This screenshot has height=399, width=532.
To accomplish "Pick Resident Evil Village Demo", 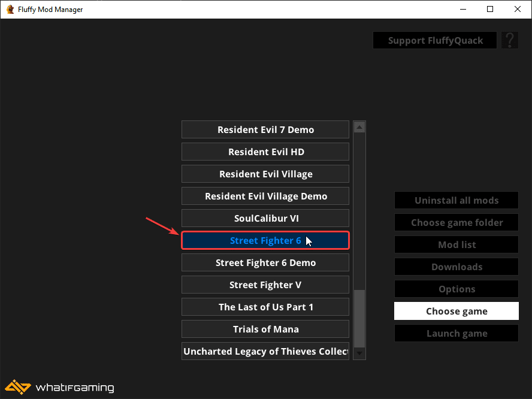I will [265, 196].
